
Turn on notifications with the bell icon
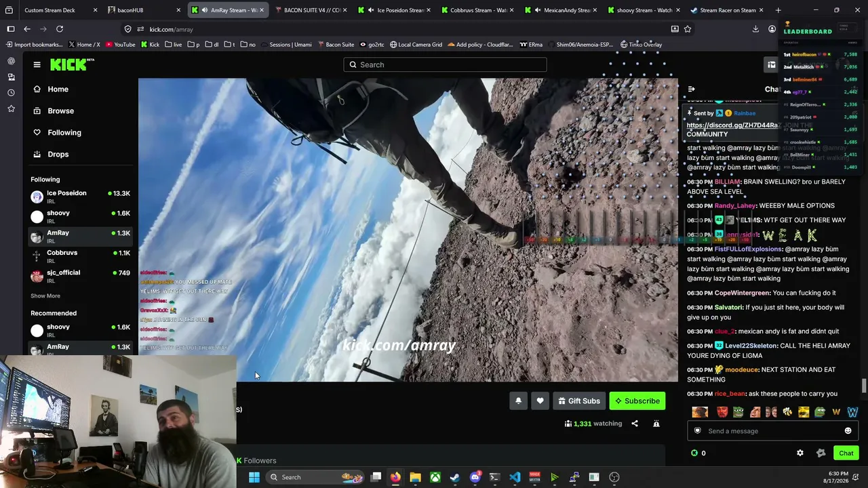(x=518, y=401)
